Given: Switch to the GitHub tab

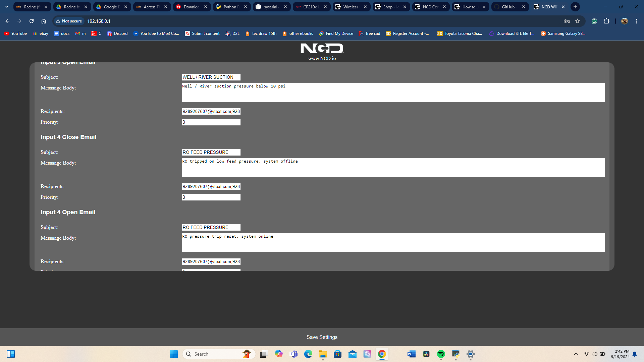Looking at the screenshot, I should tap(509, 7).
